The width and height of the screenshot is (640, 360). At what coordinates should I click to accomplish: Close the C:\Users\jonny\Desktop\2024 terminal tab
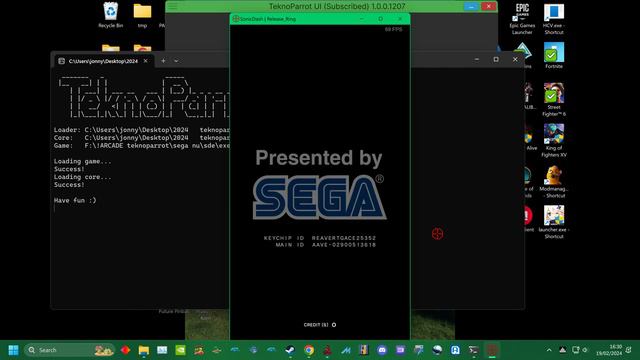click(x=146, y=61)
